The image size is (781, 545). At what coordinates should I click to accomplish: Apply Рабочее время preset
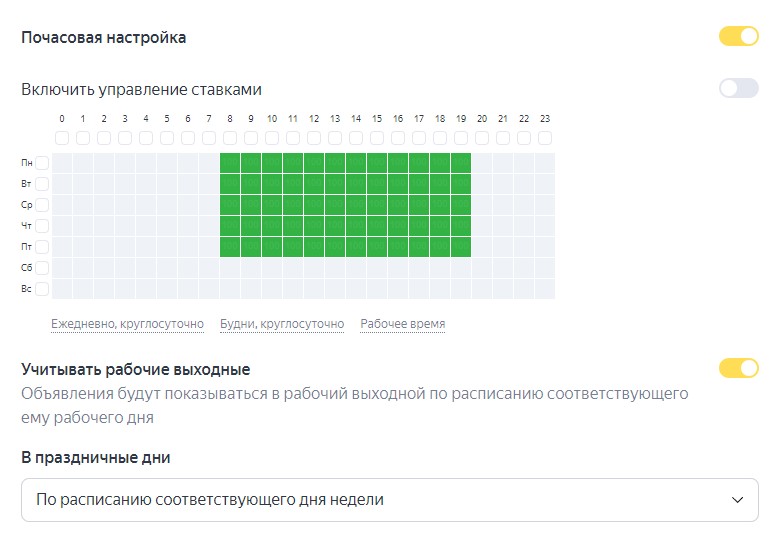403,324
